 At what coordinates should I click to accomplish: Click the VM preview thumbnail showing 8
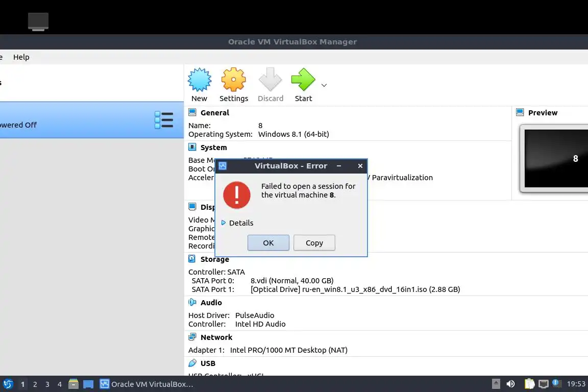click(556, 158)
